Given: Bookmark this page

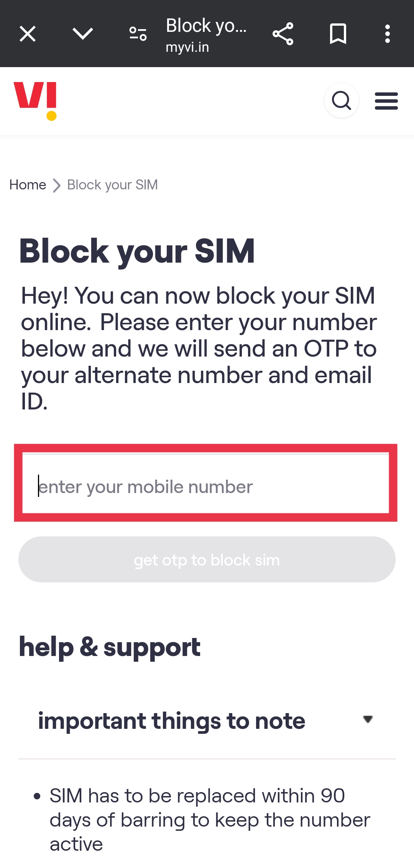Looking at the screenshot, I should [338, 34].
